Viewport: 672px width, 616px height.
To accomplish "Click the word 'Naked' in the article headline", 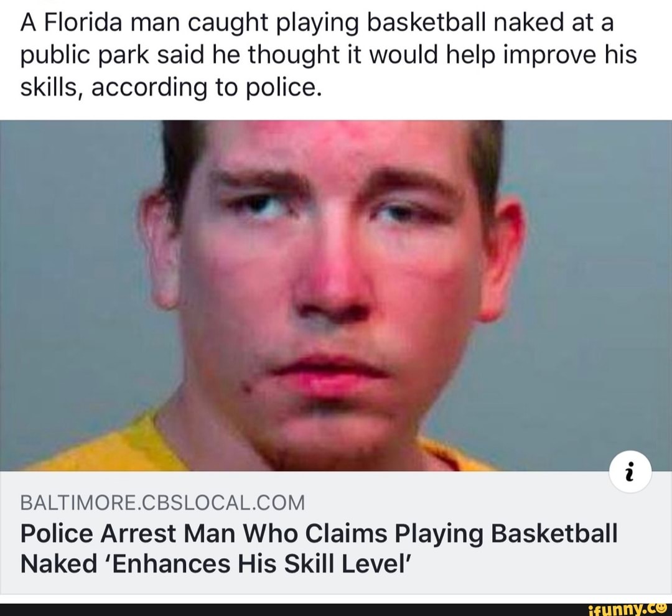I will click(58, 563).
